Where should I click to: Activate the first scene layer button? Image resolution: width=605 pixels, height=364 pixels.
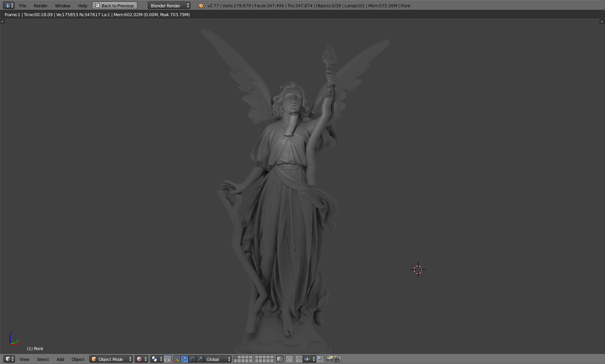236,357
